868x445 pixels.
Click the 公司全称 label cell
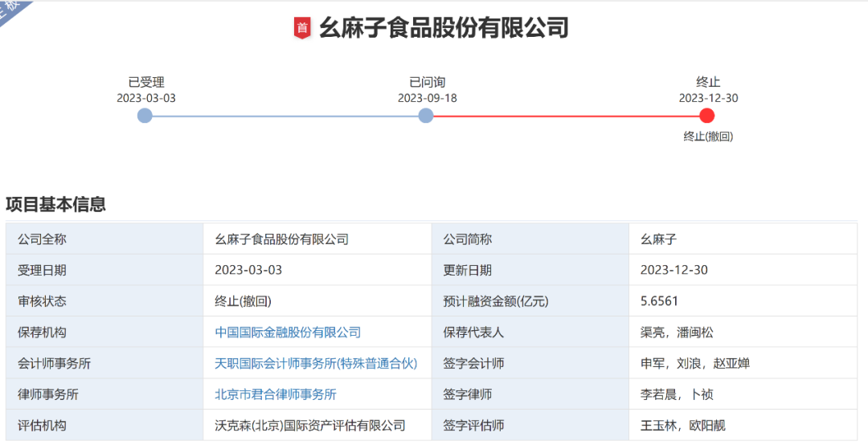coord(104,239)
